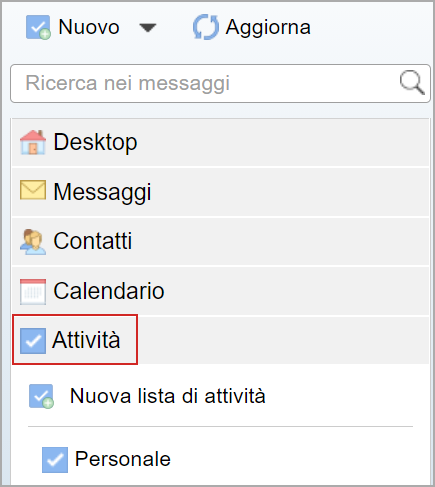435x487 pixels.
Task: Click the Aggiorna label
Action: click(x=268, y=28)
